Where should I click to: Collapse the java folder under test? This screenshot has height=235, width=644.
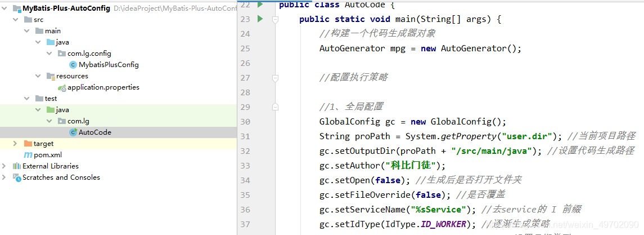(38, 110)
